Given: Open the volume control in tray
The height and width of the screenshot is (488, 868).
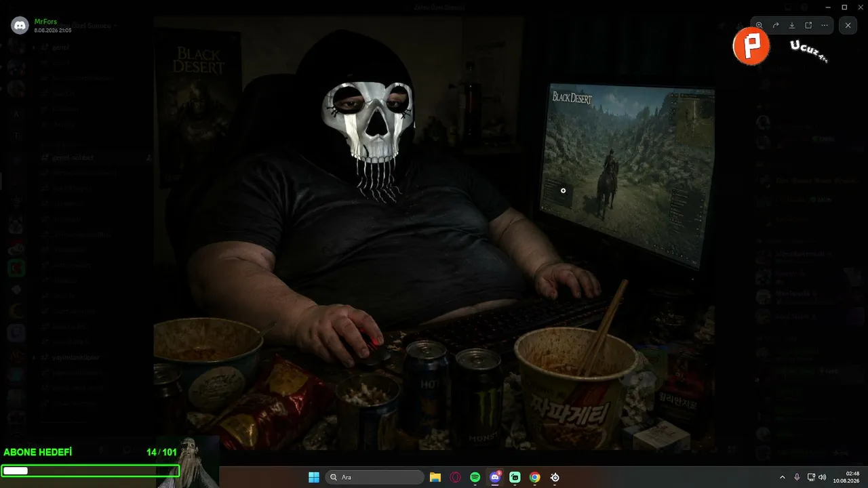Looking at the screenshot, I should pos(823,477).
